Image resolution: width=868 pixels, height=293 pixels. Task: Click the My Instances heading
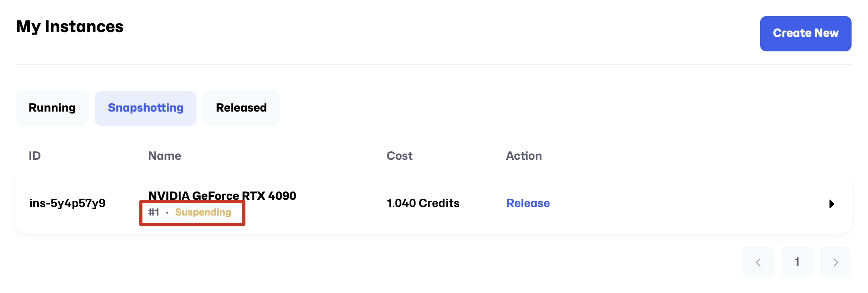70,27
